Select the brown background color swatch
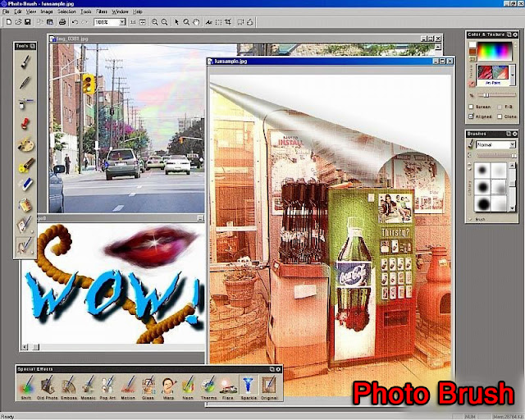Viewport: 525px width, 420px height. (472, 52)
